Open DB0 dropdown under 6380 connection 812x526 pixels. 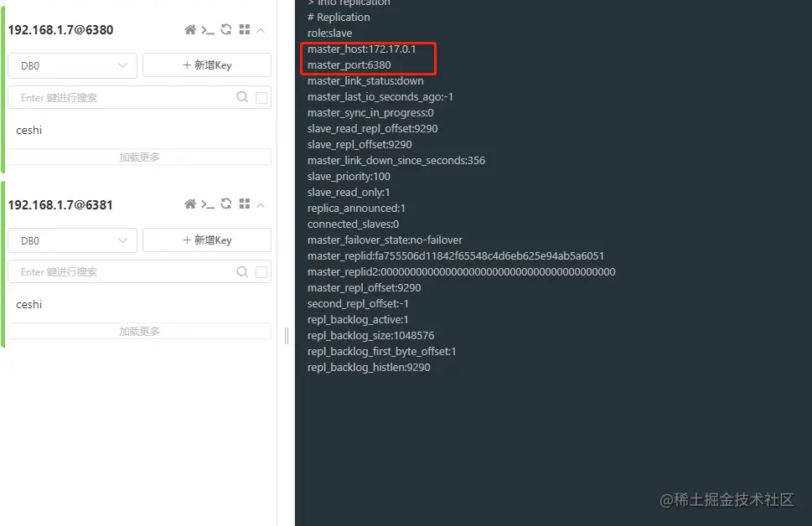[73, 65]
